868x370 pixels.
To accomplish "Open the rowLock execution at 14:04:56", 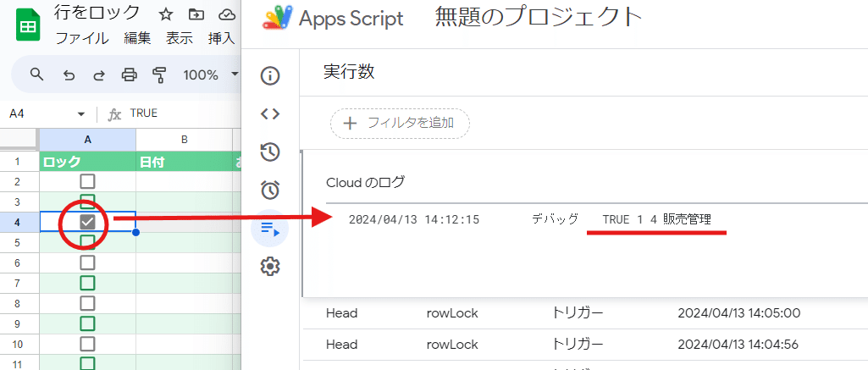I will pyautogui.click(x=452, y=345).
